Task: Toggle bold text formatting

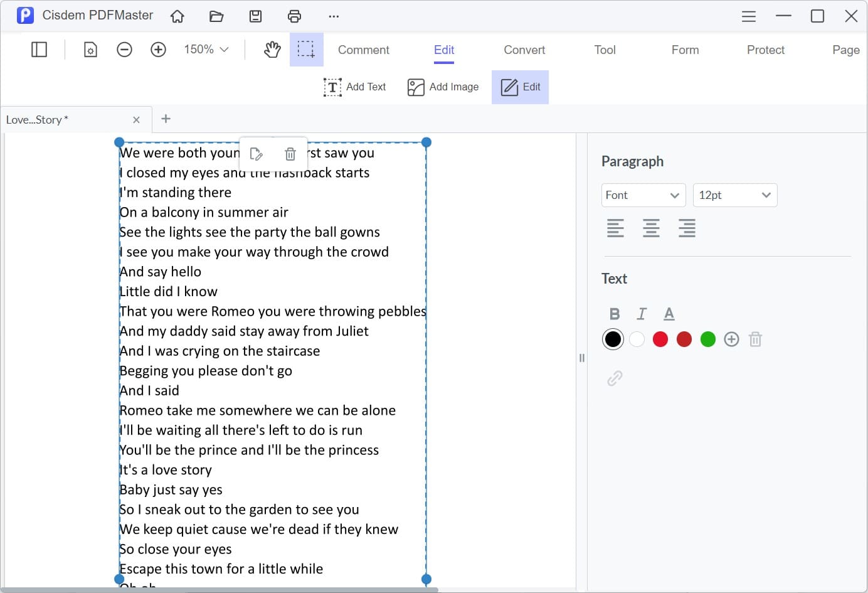Action: pyautogui.click(x=615, y=314)
